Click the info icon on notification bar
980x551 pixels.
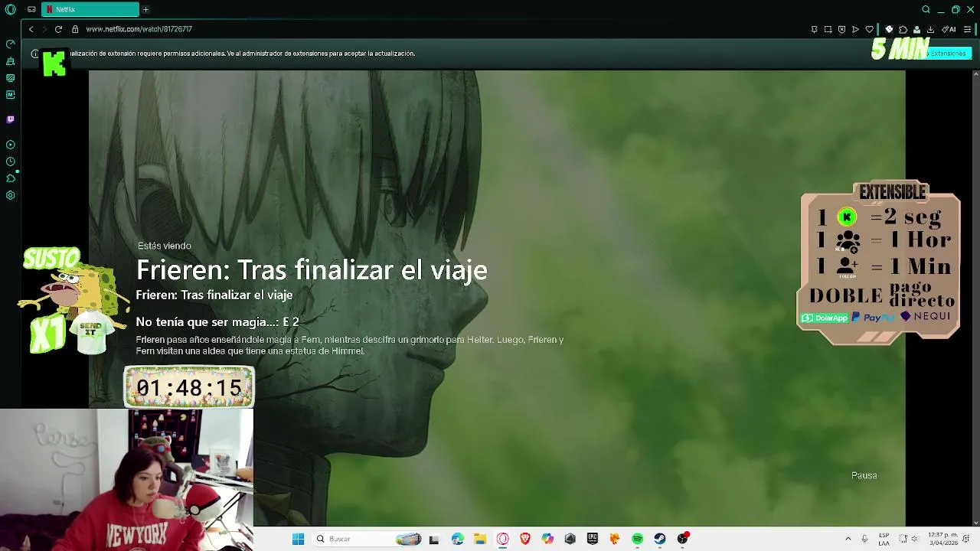pyautogui.click(x=34, y=54)
